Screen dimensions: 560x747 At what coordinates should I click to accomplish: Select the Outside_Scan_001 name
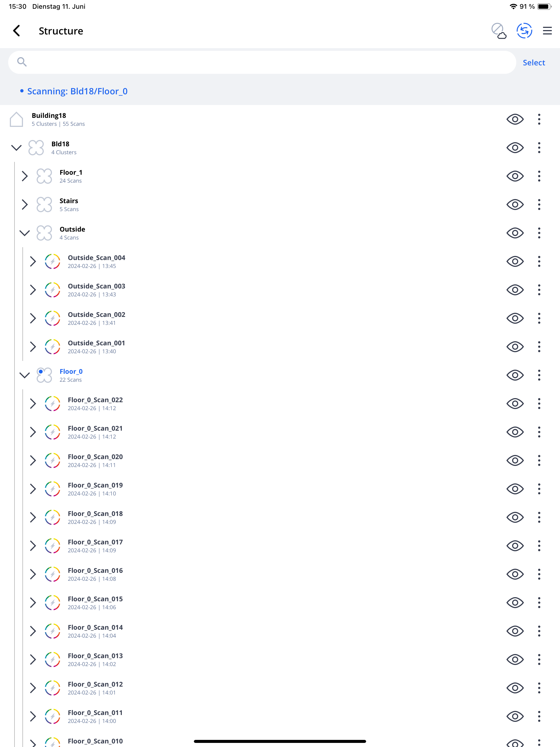pos(96,343)
